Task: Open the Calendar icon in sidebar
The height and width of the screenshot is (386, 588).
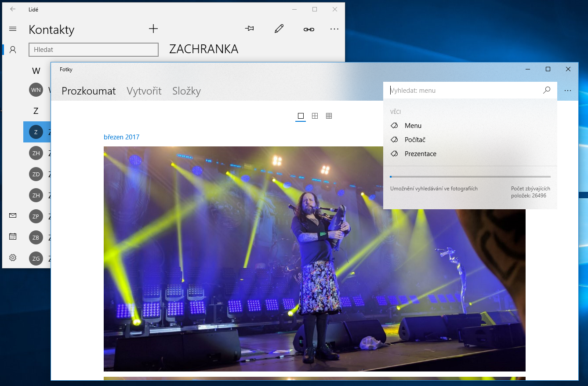Action: pyautogui.click(x=13, y=237)
